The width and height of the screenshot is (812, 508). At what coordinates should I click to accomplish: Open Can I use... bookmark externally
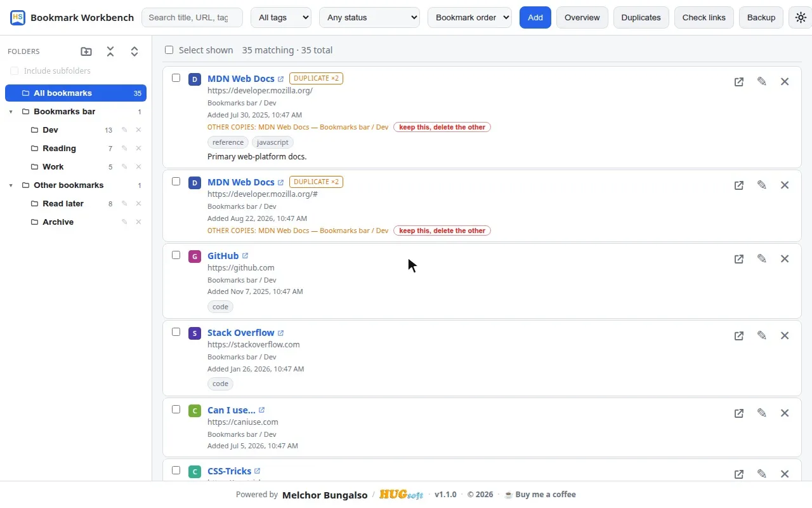tap(739, 413)
